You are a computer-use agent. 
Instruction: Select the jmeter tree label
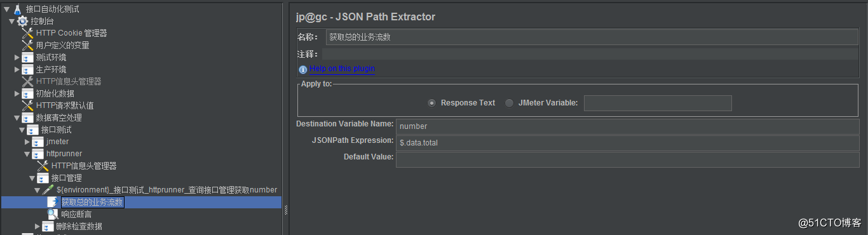tap(57, 142)
